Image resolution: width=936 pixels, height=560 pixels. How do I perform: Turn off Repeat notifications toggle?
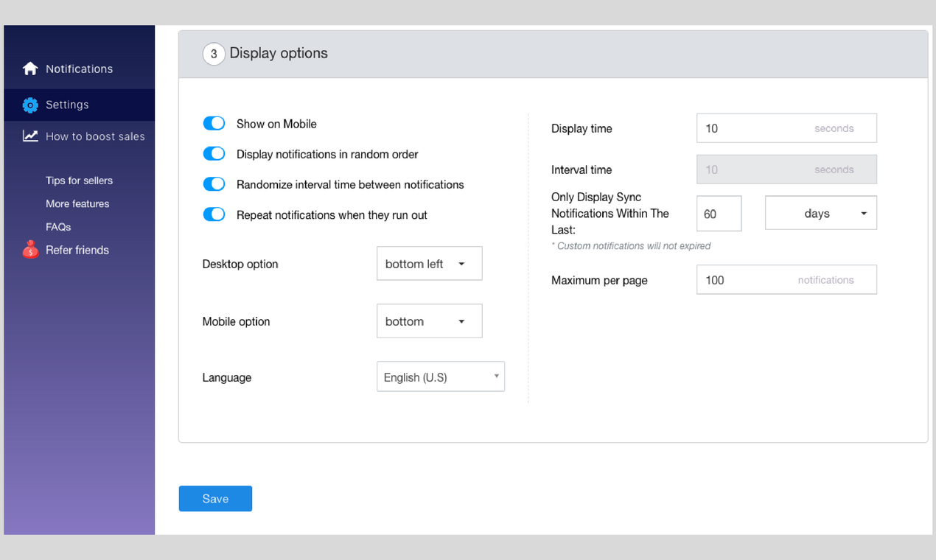214,214
